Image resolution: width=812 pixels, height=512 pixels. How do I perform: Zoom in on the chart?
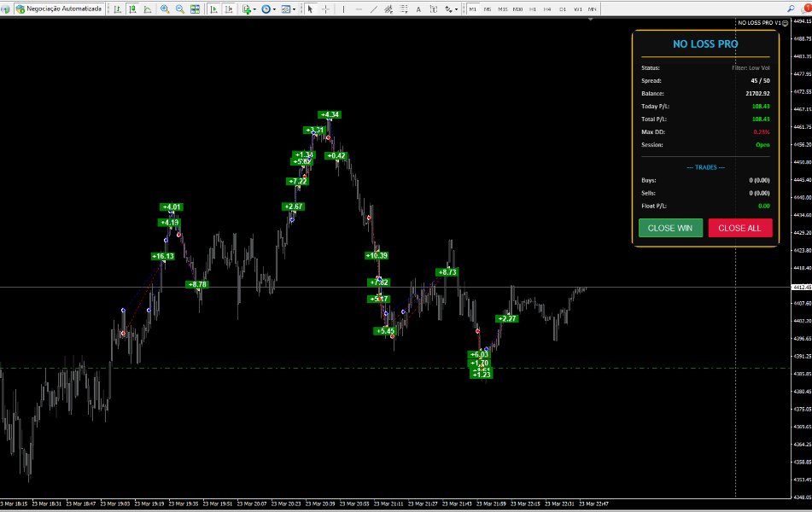coord(165,9)
